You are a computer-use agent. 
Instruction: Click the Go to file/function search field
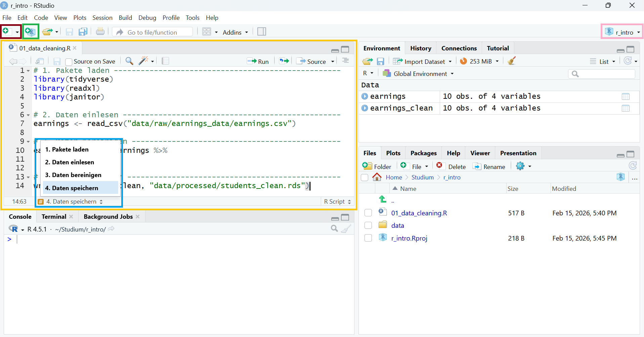pos(153,32)
